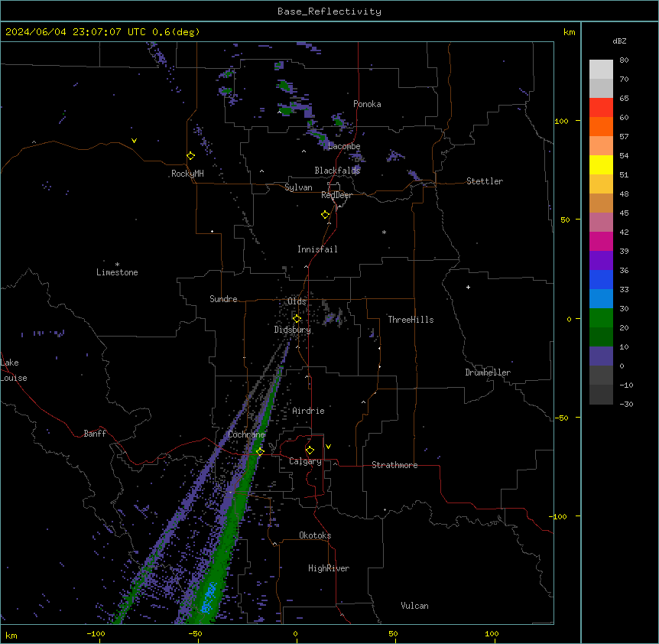Viewport: 659px width, 644px height.
Task: Click the yellow V marker northwest of RockyMH
Action: (134, 141)
